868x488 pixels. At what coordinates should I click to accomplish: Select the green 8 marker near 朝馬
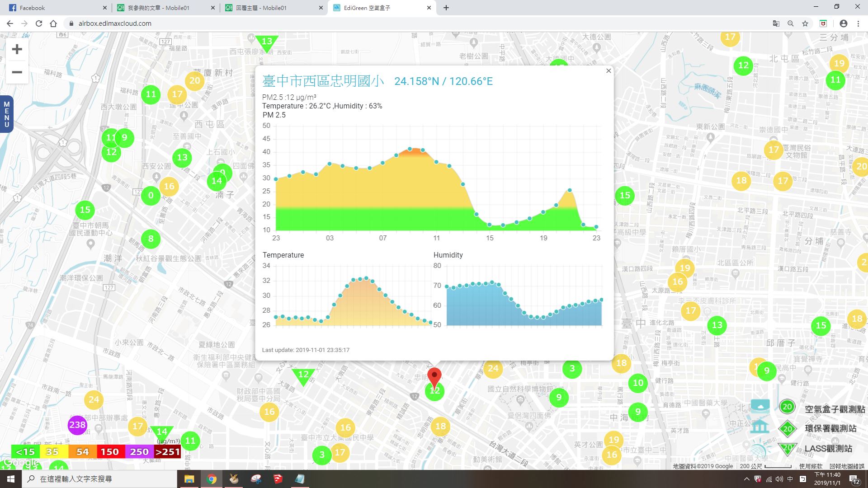pyautogui.click(x=151, y=239)
